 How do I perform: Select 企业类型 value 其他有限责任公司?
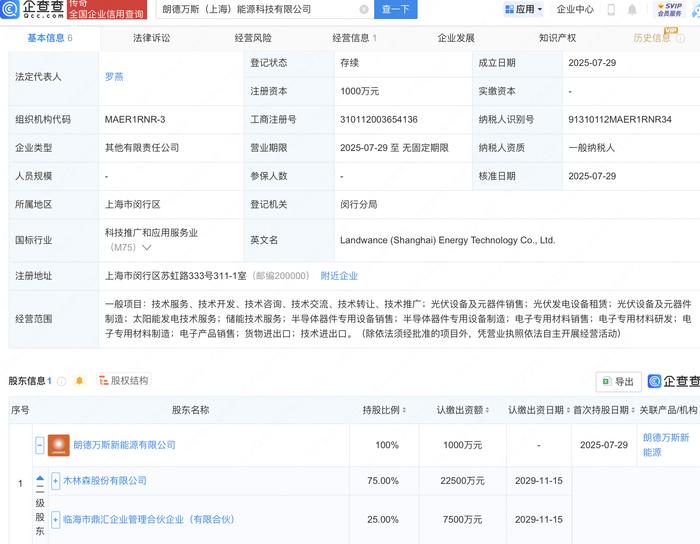142,148
